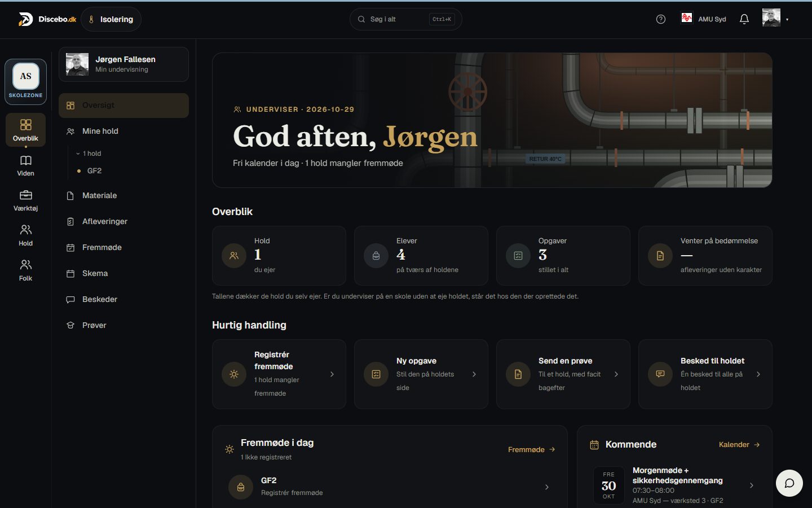Image resolution: width=812 pixels, height=508 pixels.
Task: Open Afleveringer in the sidebar
Action: [123, 221]
